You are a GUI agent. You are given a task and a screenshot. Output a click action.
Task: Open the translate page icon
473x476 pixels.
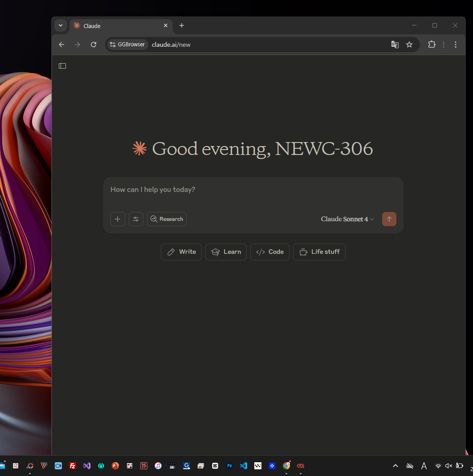point(395,45)
